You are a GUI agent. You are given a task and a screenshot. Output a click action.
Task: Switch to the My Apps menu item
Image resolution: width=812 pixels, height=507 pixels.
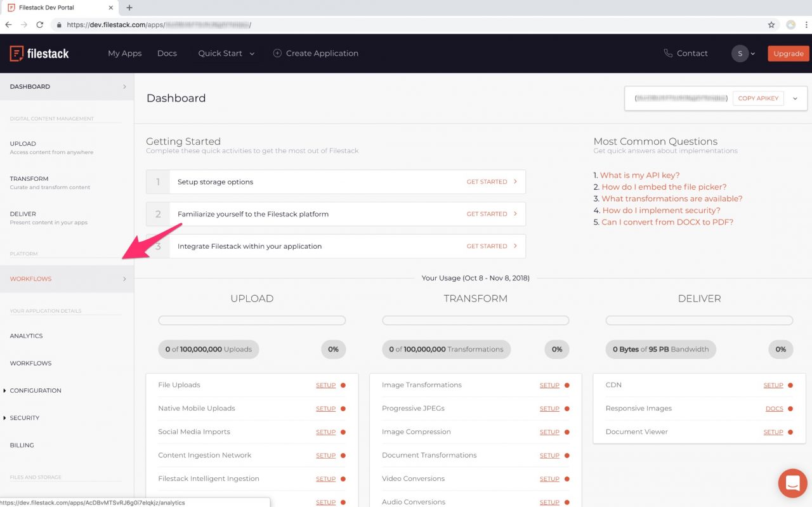[124, 53]
